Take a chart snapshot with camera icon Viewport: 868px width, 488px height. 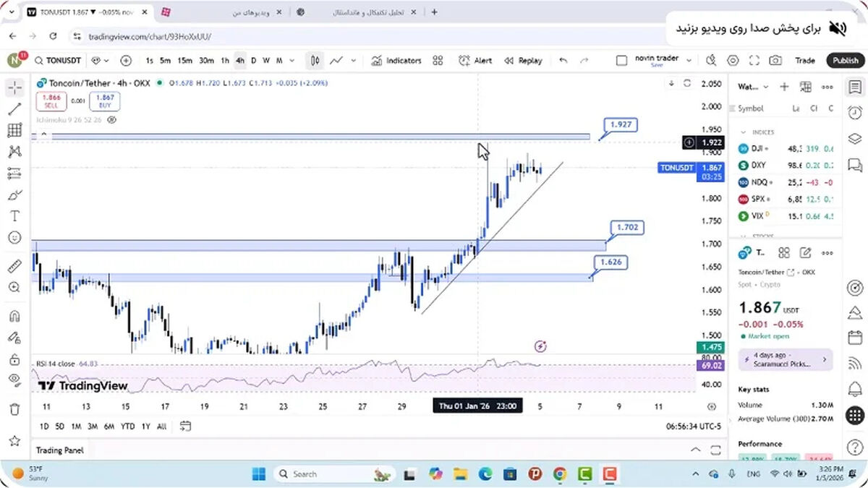775,61
